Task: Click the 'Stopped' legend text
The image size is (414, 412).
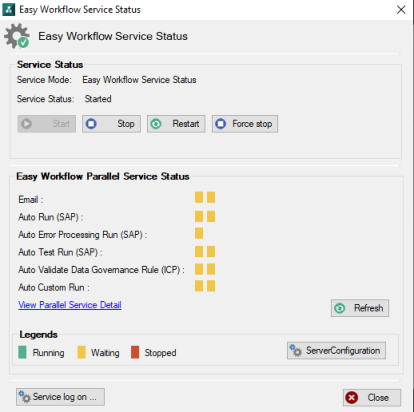Action: (x=160, y=353)
